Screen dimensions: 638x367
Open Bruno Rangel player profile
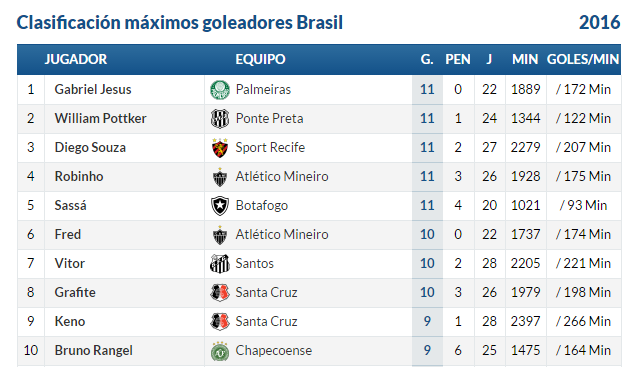94,350
